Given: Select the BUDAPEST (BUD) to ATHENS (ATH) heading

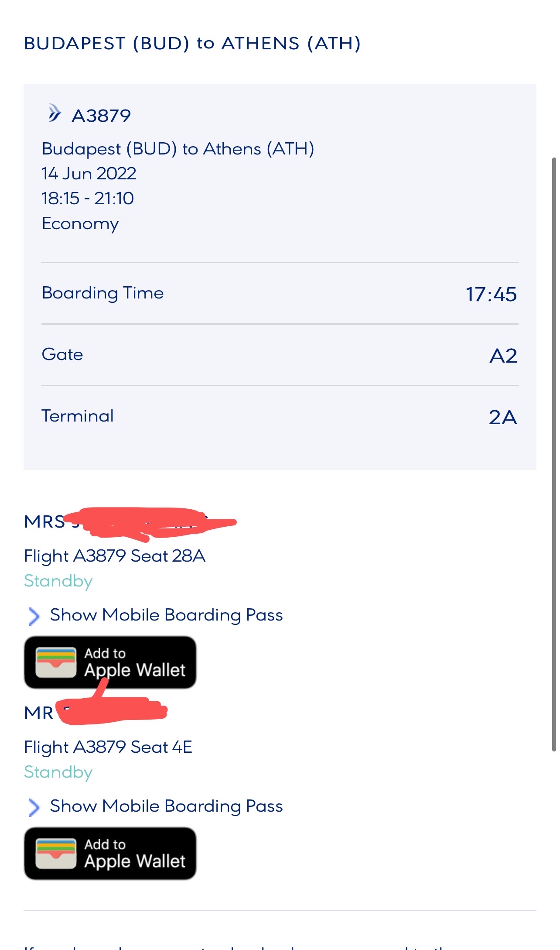Looking at the screenshot, I should pyautogui.click(x=192, y=44).
